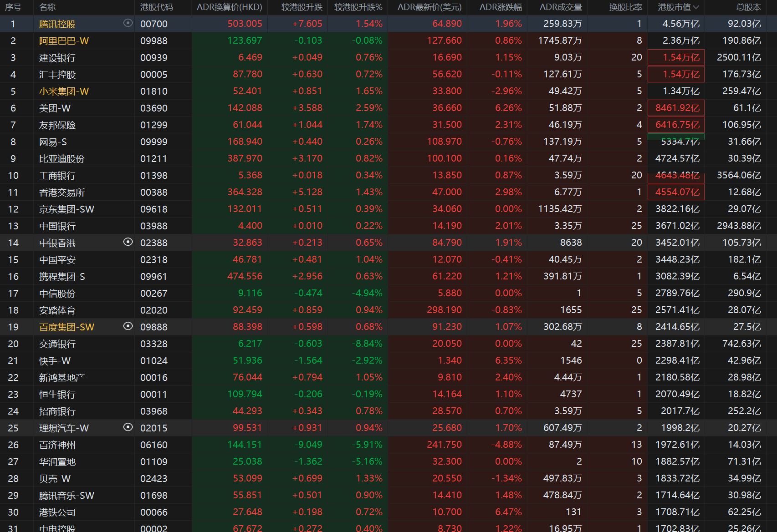Select the 汇丰控股 stock name
Screen dimensions: 777x532
[57, 74]
